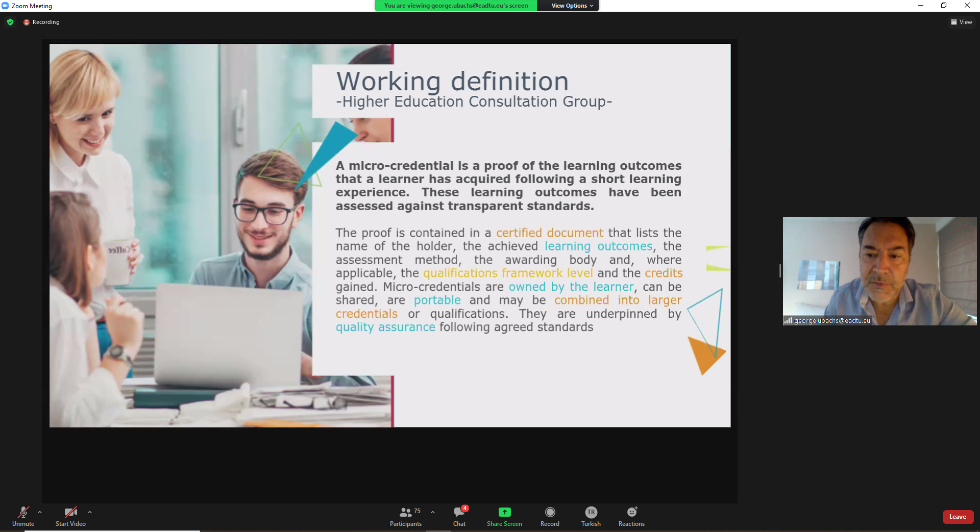This screenshot has width=980, height=532.
Task: Click the panel resize handle beside speaker video
Action: point(779,271)
